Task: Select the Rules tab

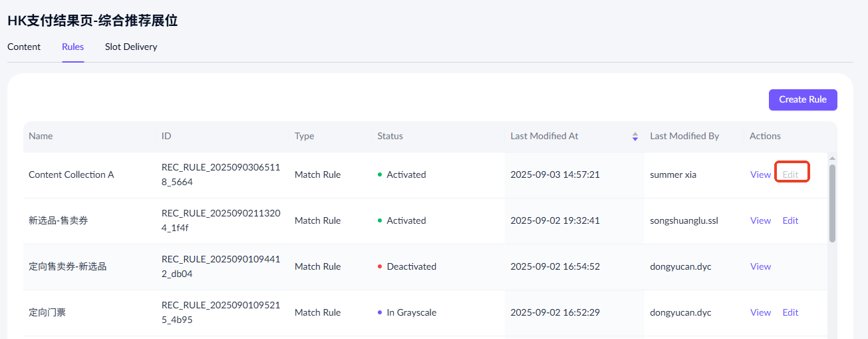Action: tap(72, 47)
